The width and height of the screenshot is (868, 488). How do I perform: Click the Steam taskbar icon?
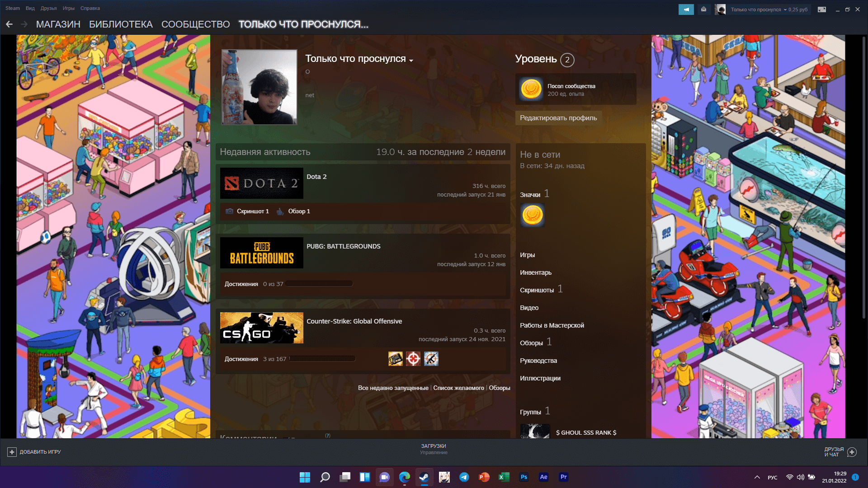click(x=424, y=477)
